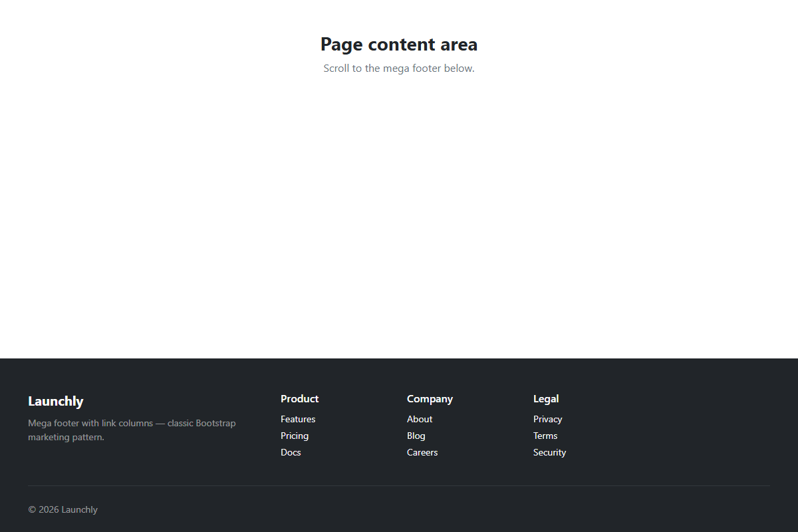Open the Security link

(549, 452)
